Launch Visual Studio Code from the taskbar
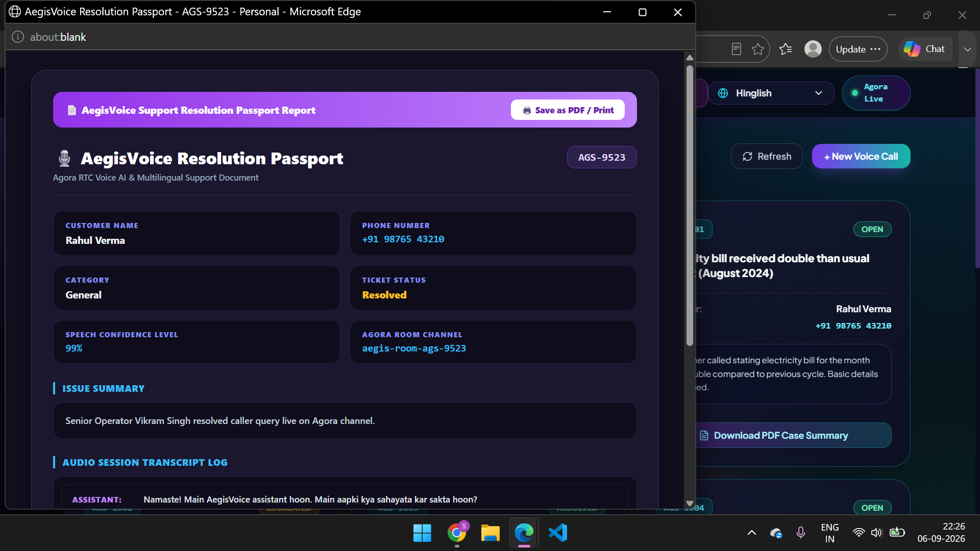Screen dimensions: 980x551 pyautogui.click(x=558, y=533)
